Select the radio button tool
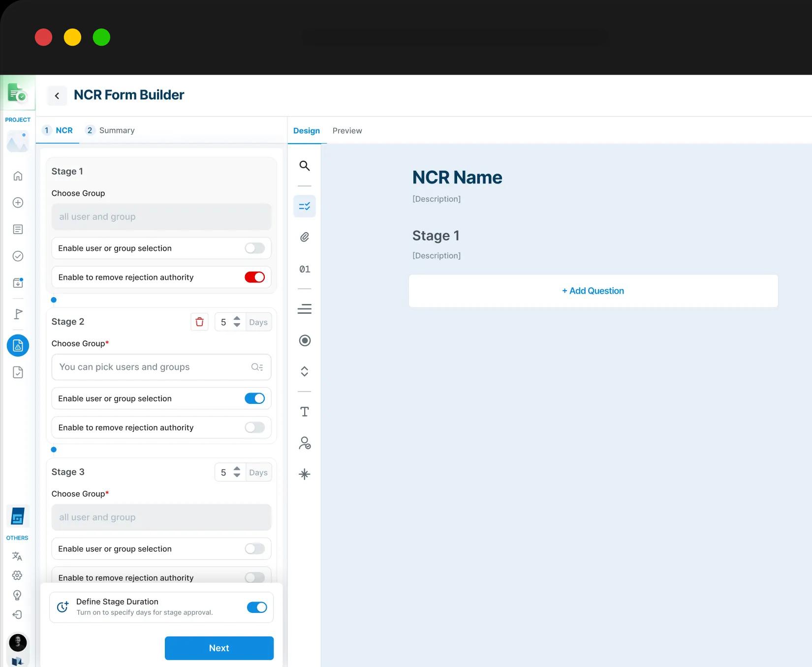Image resolution: width=812 pixels, height=667 pixels. pos(305,340)
